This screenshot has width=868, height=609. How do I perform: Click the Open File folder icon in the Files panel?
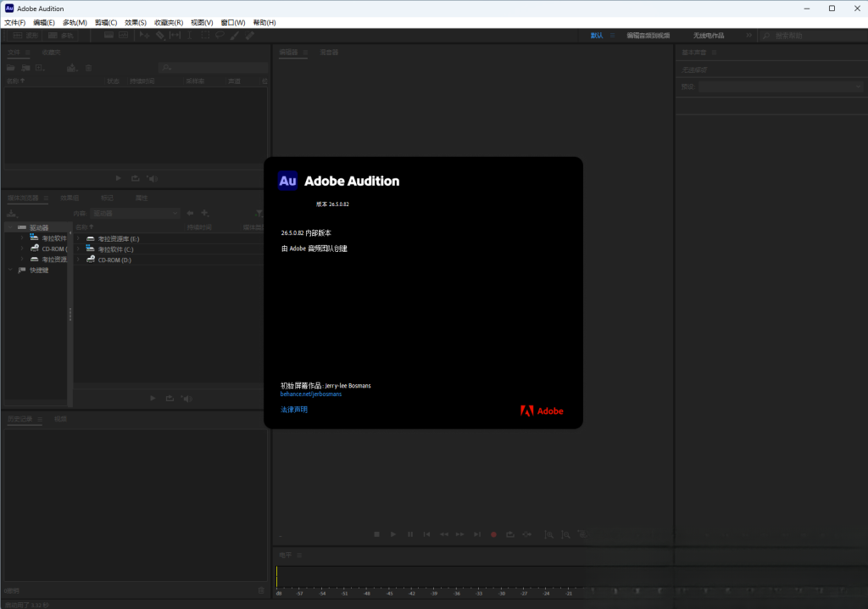point(10,68)
